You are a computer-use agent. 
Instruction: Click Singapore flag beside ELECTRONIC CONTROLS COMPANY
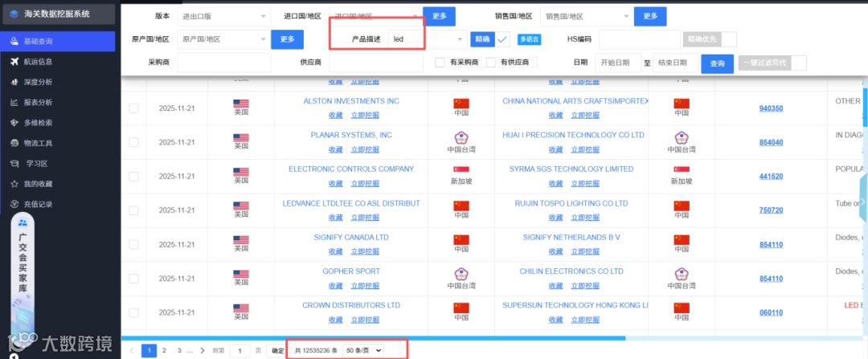pos(461,169)
